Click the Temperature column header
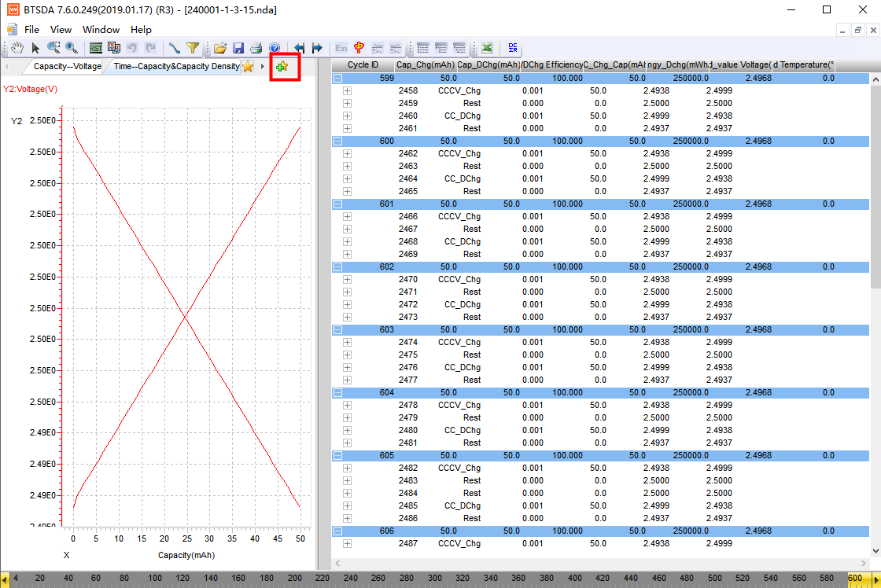This screenshot has height=588, width=881. click(x=803, y=65)
